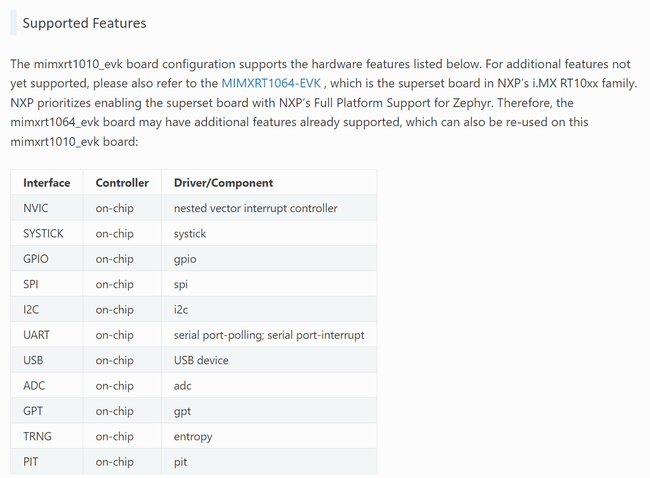Click the Interface column header
This screenshot has width=650, height=478.
47,183
